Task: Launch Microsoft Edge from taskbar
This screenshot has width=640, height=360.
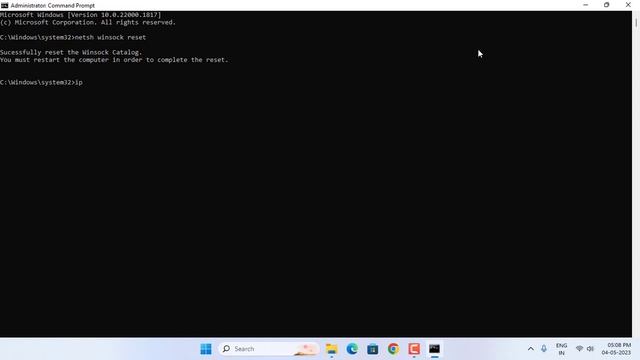Action: click(352, 349)
